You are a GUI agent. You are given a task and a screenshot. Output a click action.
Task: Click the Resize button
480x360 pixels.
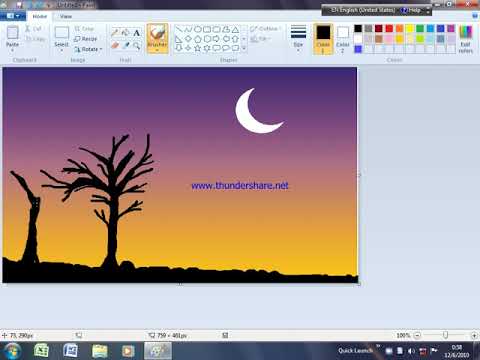point(85,39)
